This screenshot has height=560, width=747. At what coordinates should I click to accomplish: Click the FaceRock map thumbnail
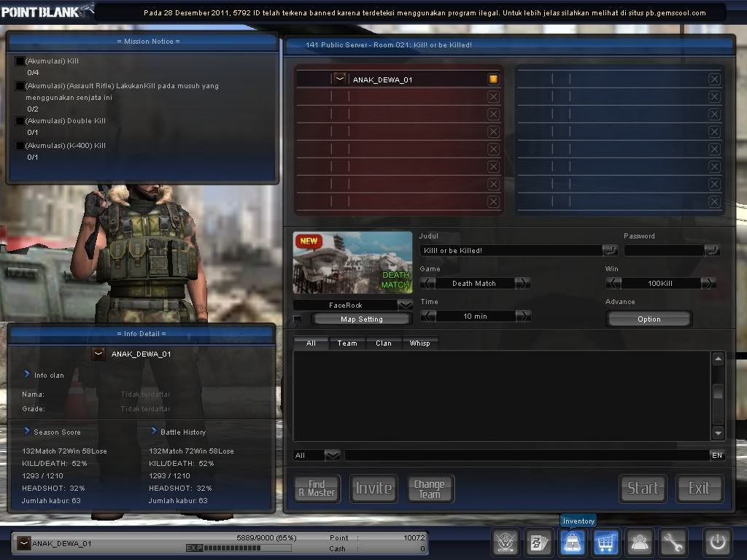point(352,262)
